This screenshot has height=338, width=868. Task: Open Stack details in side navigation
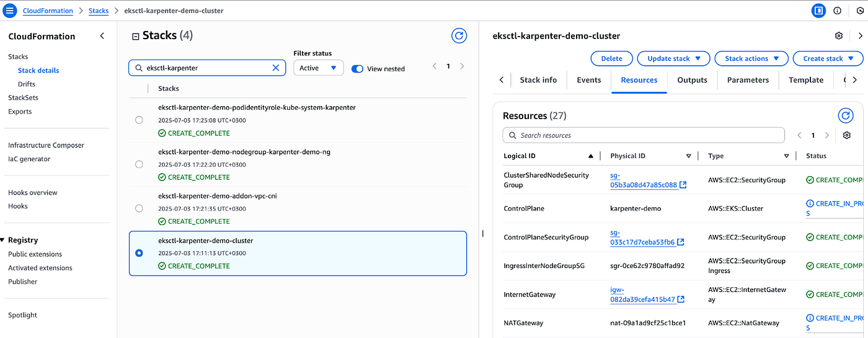pyautogui.click(x=38, y=70)
